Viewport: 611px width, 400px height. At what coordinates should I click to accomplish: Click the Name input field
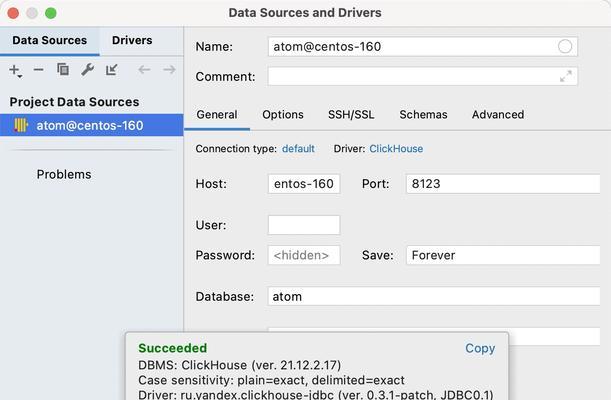pyautogui.click(x=423, y=47)
